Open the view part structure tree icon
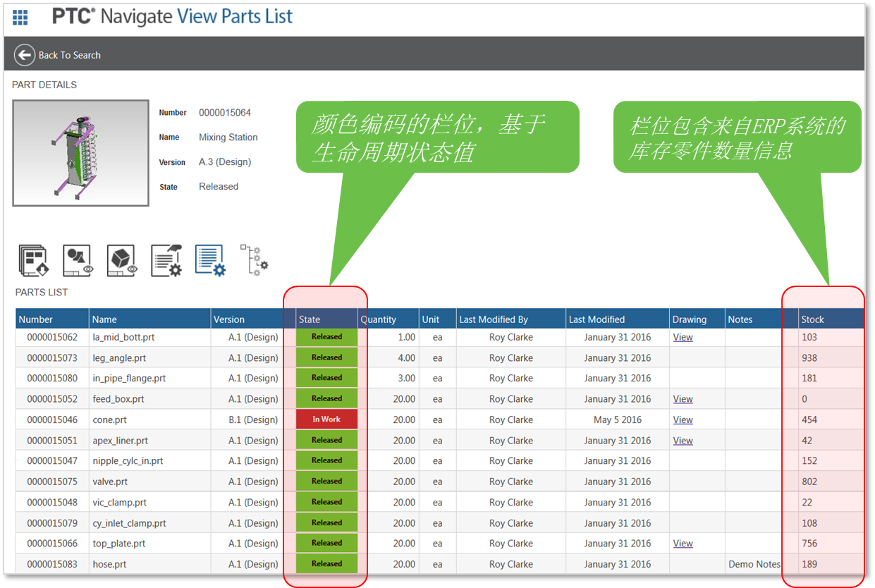The image size is (875, 588). (254, 259)
